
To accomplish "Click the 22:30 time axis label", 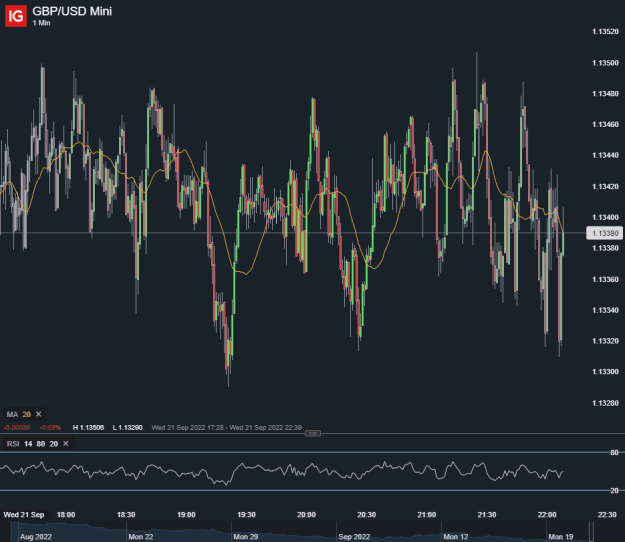I will point(607,515).
